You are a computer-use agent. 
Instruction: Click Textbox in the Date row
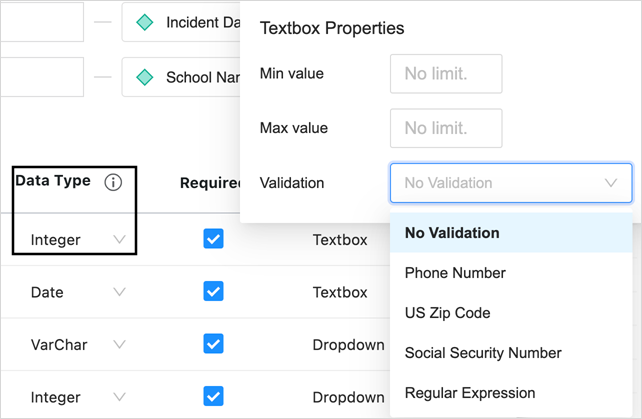point(340,292)
